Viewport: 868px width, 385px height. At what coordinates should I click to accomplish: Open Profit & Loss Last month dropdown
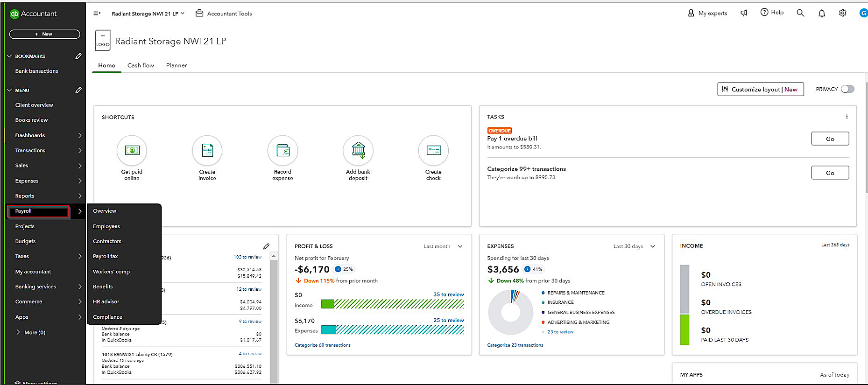tap(443, 246)
